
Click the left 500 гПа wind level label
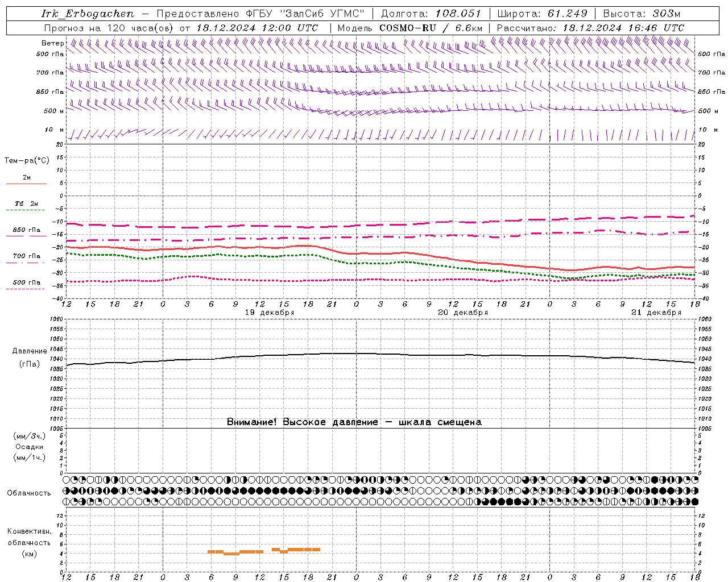tap(50, 54)
